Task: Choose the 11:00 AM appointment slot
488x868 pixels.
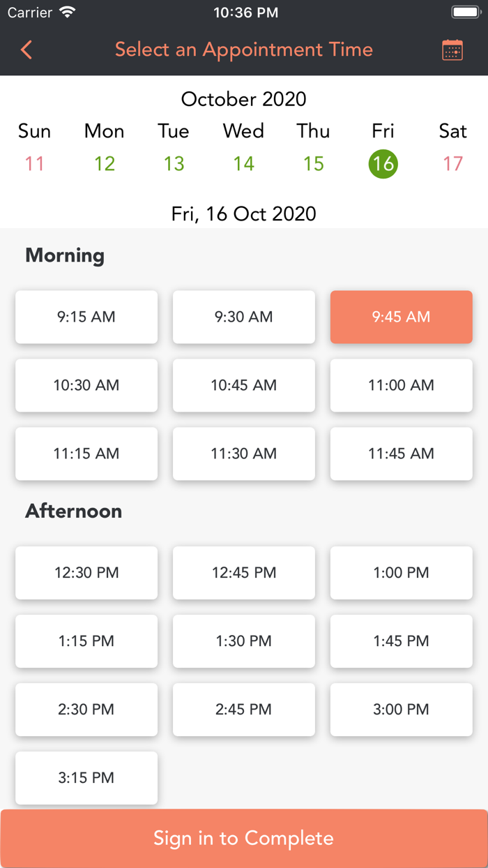Action: pyautogui.click(x=402, y=385)
